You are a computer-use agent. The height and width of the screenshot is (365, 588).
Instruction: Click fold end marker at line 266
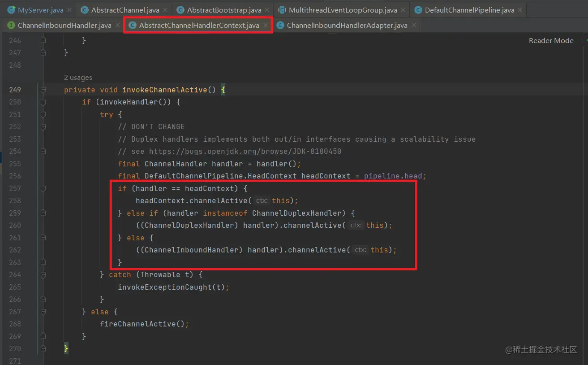pos(43,299)
